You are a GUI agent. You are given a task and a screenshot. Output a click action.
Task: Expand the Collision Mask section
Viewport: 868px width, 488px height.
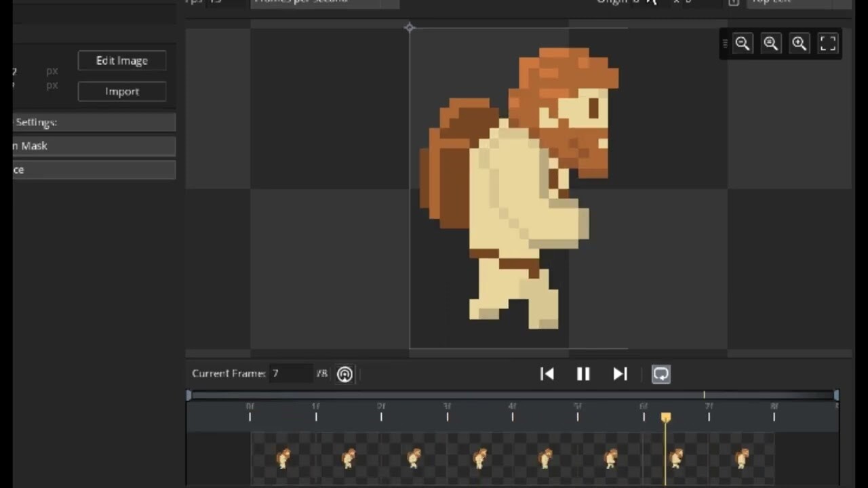pos(88,146)
